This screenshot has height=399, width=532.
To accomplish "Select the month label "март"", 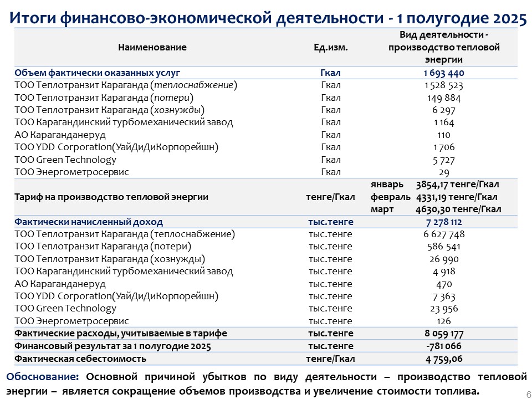I will (x=382, y=209).
